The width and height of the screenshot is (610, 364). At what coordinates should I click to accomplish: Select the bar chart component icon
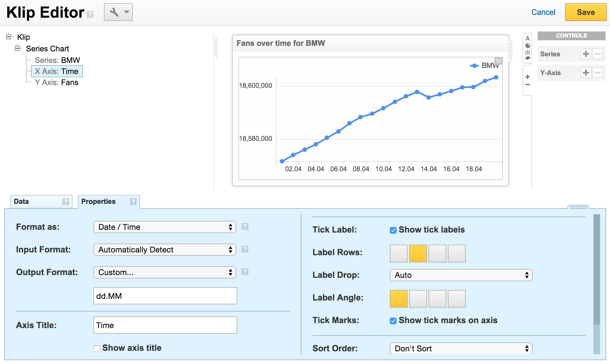pos(528,52)
